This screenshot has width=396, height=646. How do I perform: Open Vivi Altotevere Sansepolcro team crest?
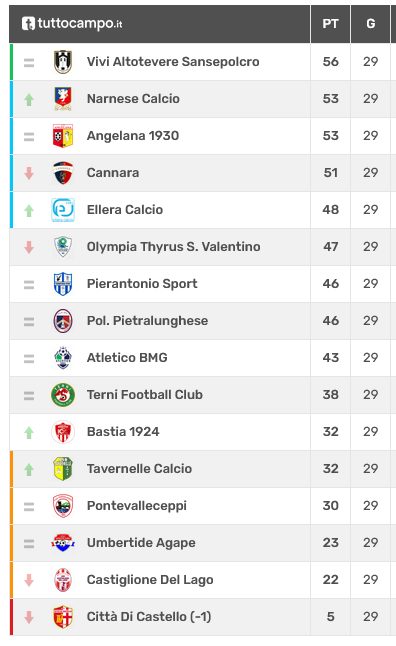[63, 62]
